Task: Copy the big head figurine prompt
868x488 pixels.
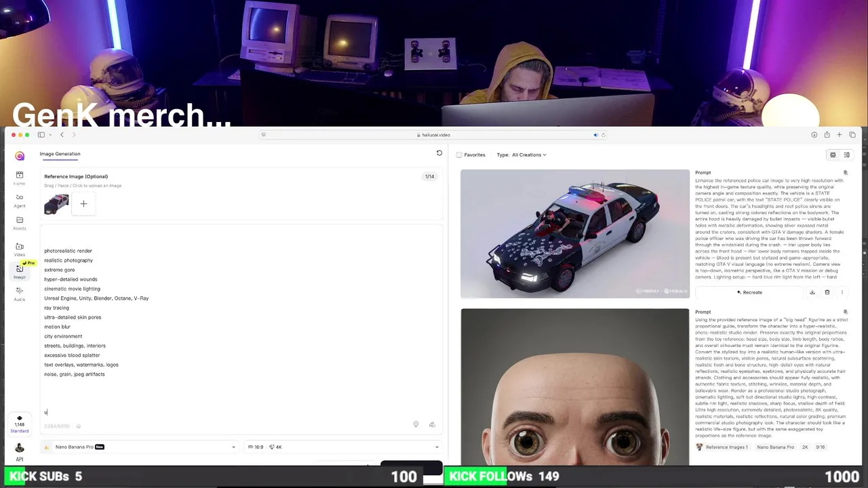Action: coord(845,312)
